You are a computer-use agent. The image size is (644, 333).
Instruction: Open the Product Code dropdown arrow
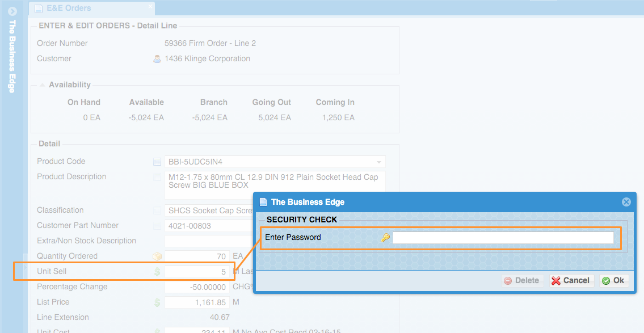378,162
